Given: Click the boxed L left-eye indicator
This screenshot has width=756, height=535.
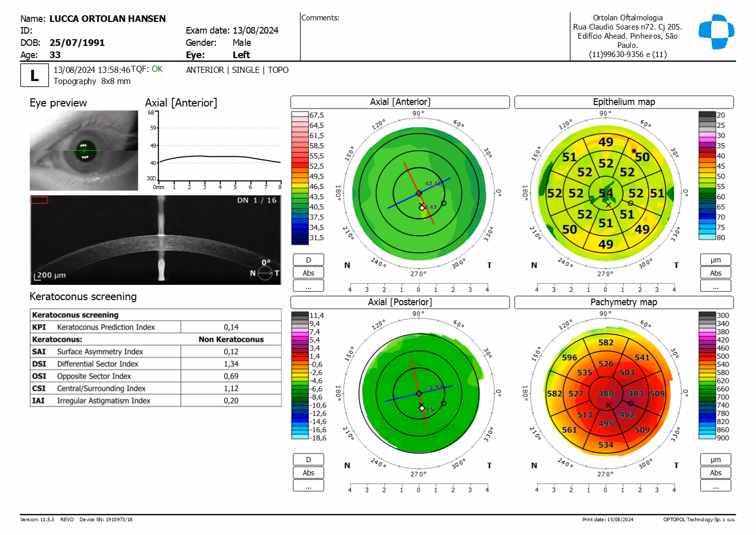Looking at the screenshot, I should coord(34,75).
